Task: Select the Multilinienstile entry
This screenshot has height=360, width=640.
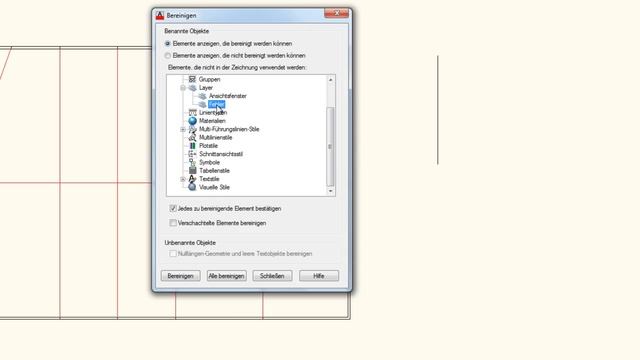Action: (216, 138)
